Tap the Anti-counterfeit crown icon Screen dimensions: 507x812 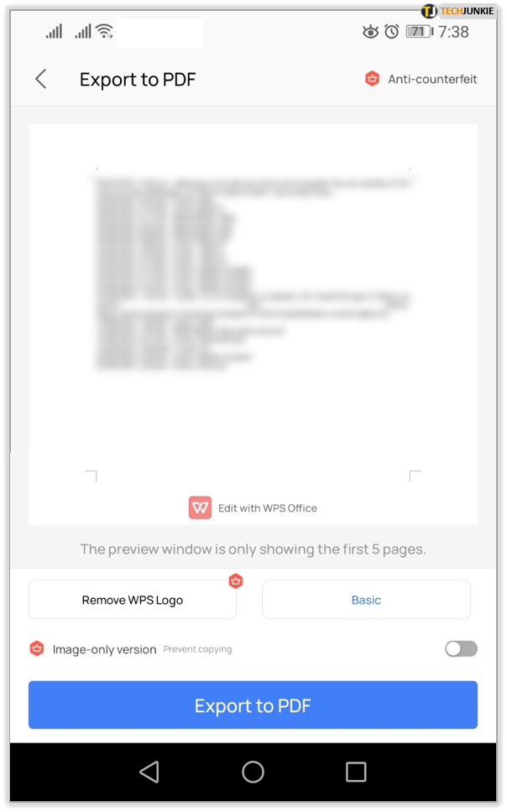pos(372,79)
